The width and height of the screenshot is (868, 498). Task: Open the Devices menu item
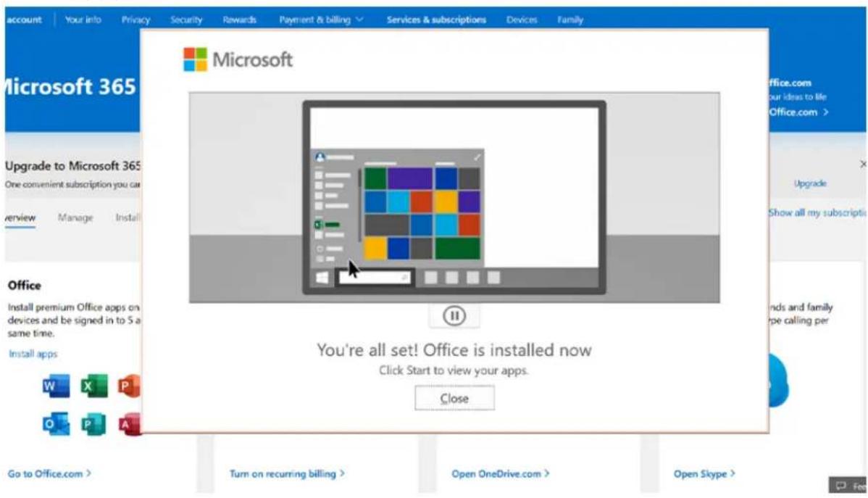tap(522, 20)
